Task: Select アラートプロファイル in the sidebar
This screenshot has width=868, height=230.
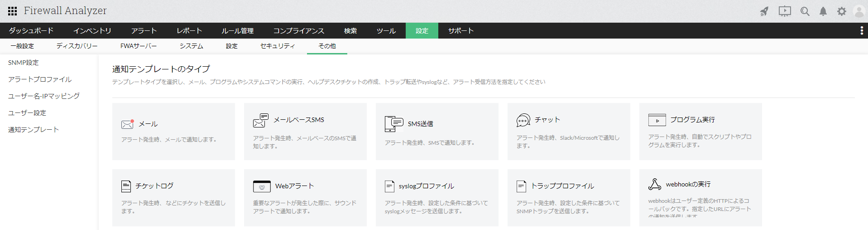Action: click(x=40, y=79)
